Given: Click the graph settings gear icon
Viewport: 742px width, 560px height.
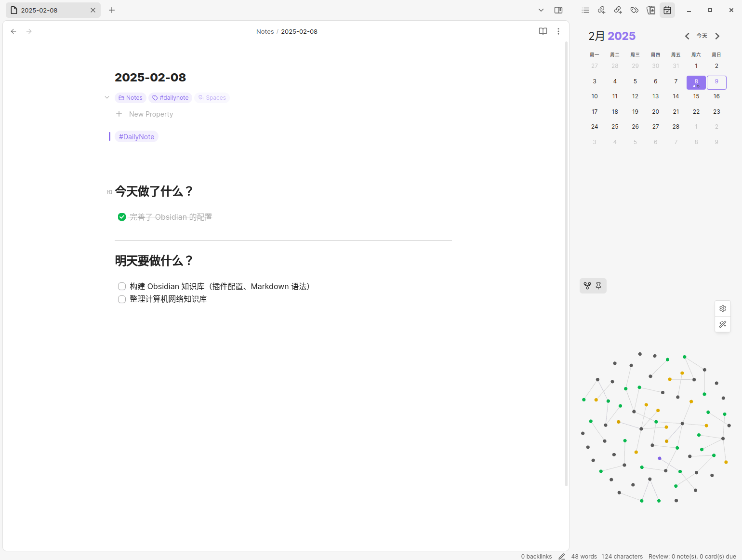Looking at the screenshot, I should click(x=723, y=308).
